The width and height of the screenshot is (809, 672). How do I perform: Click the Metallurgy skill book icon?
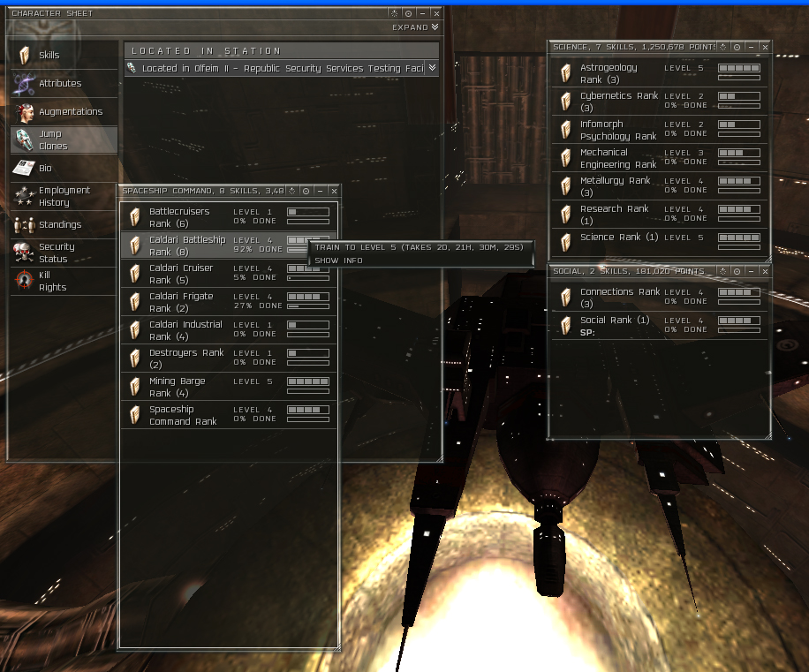click(x=566, y=186)
